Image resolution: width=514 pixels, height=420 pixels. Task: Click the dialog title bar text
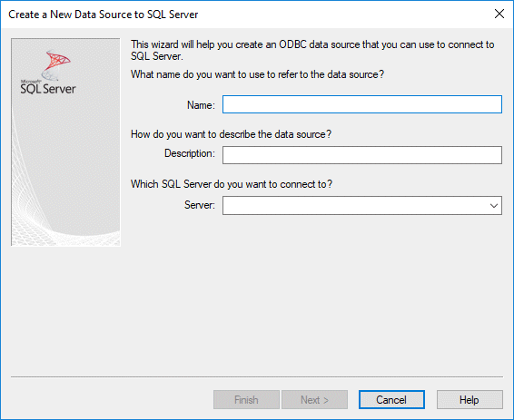103,15
